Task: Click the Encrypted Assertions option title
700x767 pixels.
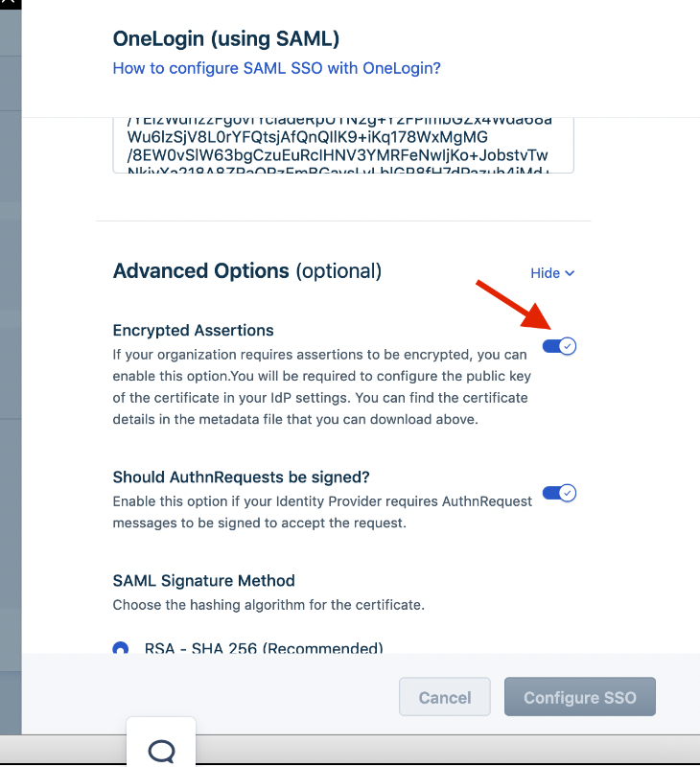Action: (194, 330)
